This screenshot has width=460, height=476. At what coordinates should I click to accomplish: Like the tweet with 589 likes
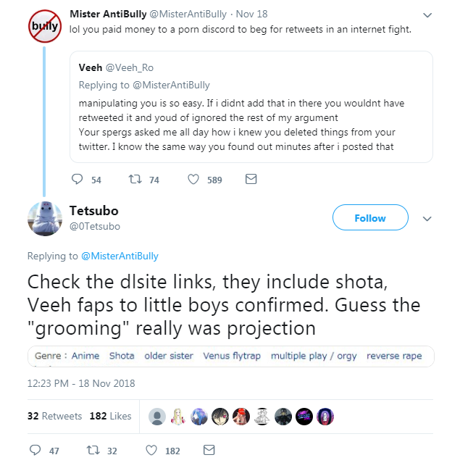point(193,180)
